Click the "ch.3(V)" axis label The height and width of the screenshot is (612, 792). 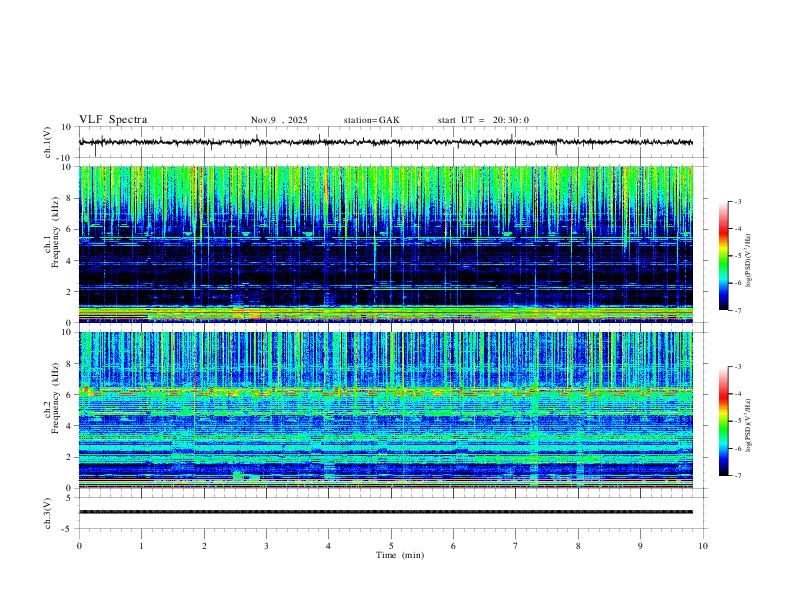48,513
